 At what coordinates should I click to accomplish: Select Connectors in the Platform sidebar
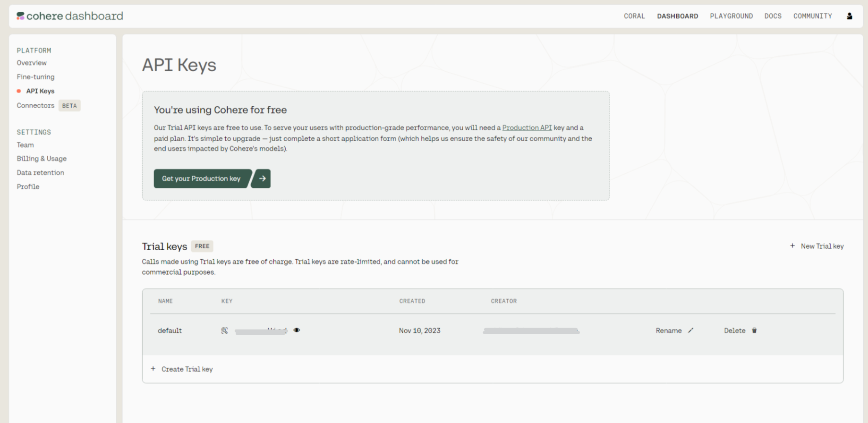[35, 106]
